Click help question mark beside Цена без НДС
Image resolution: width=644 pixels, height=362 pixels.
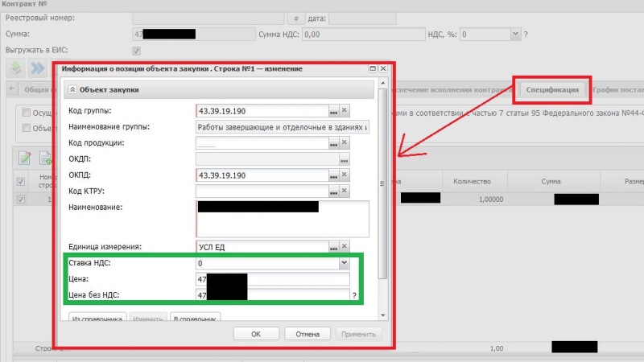pyautogui.click(x=354, y=296)
